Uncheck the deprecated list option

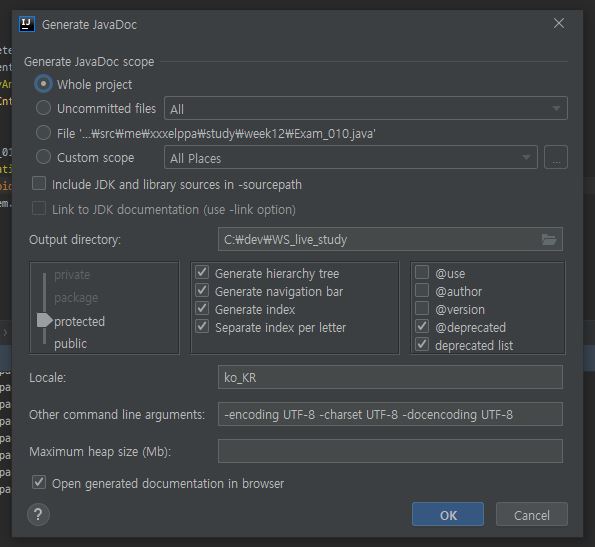click(x=422, y=345)
